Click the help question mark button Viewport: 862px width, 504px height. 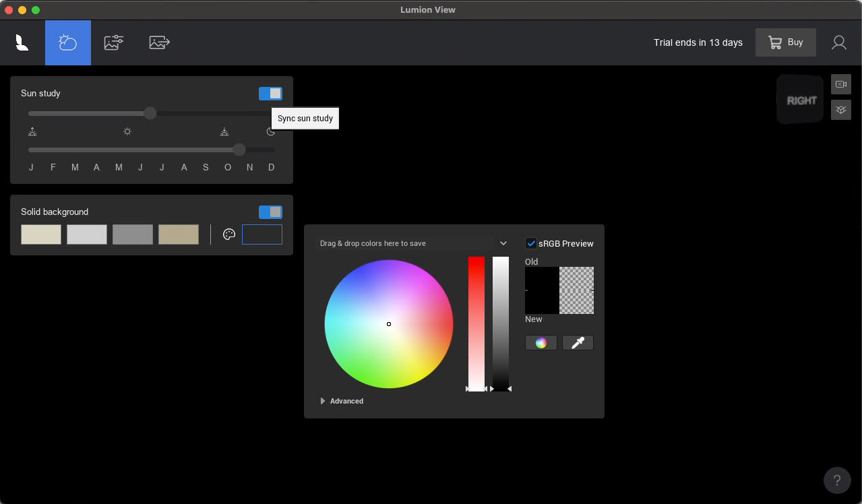click(x=837, y=480)
